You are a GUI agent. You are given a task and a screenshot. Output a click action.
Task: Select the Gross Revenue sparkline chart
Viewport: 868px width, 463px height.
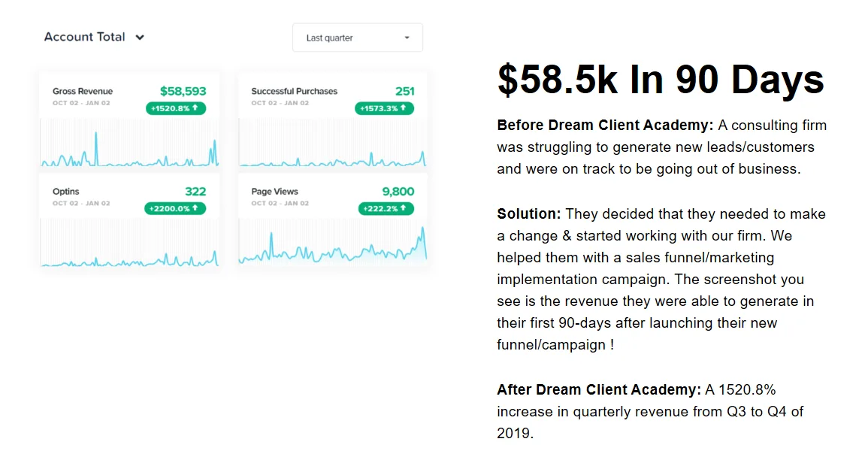click(x=129, y=144)
